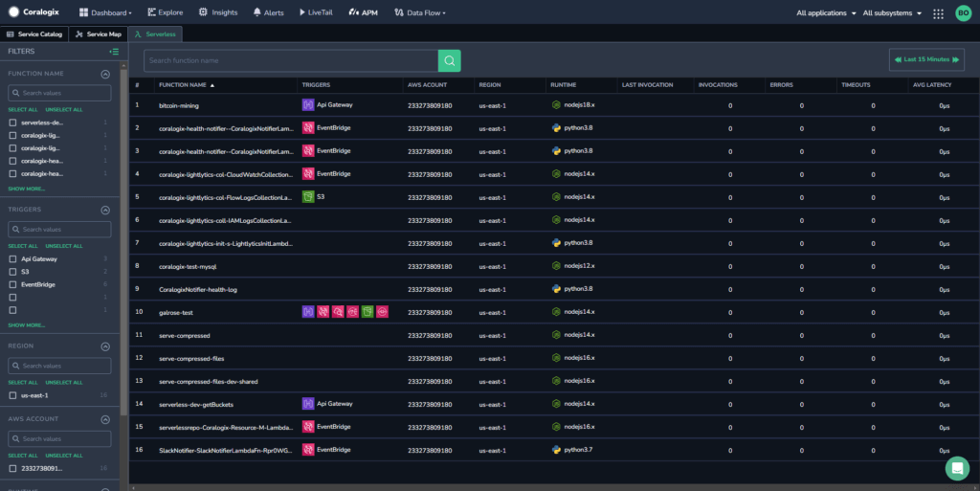This screenshot has width=980, height=491.
Task: Focus the Triggers search values field
Action: (59, 230)
